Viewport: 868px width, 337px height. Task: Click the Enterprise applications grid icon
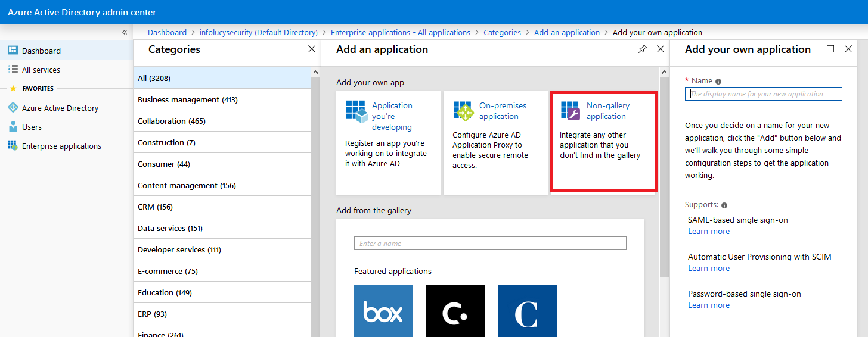pyautogui.click(x=13, y=146)
